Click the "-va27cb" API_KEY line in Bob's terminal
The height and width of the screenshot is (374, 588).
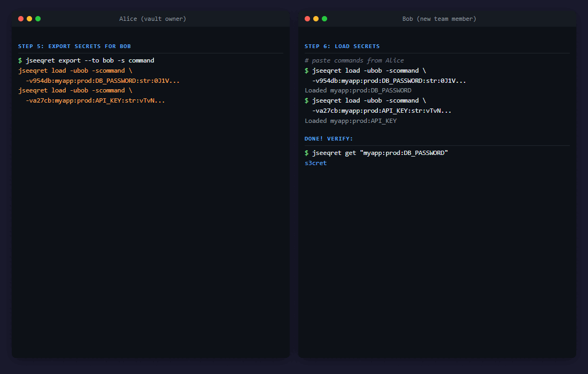click(382, 111)
